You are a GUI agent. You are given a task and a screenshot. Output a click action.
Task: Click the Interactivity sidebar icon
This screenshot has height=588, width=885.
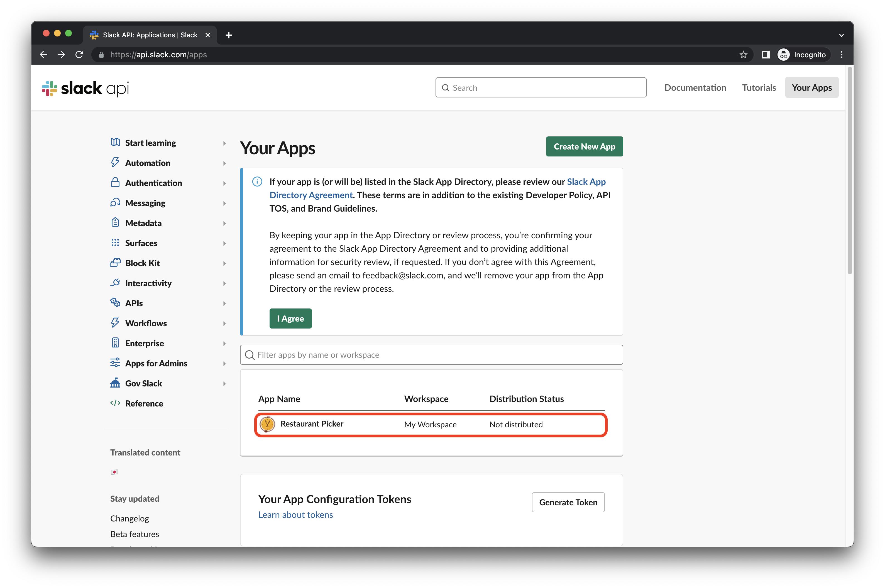pyautogui.click(x=116, y=283)
